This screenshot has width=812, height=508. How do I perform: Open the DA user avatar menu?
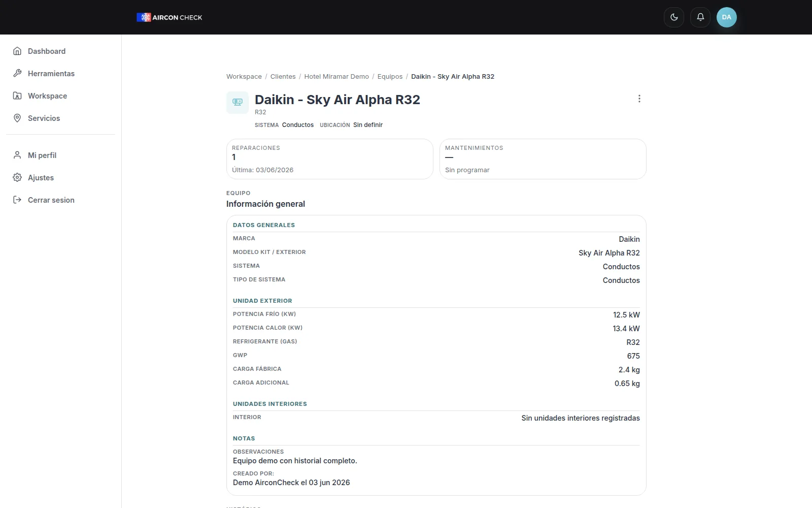(x=727, y=17)
